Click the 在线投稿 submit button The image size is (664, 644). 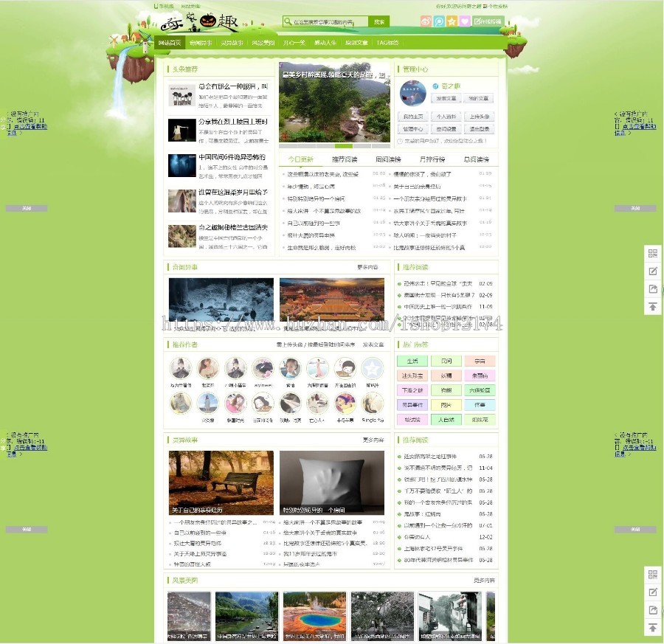pos(488,21)
